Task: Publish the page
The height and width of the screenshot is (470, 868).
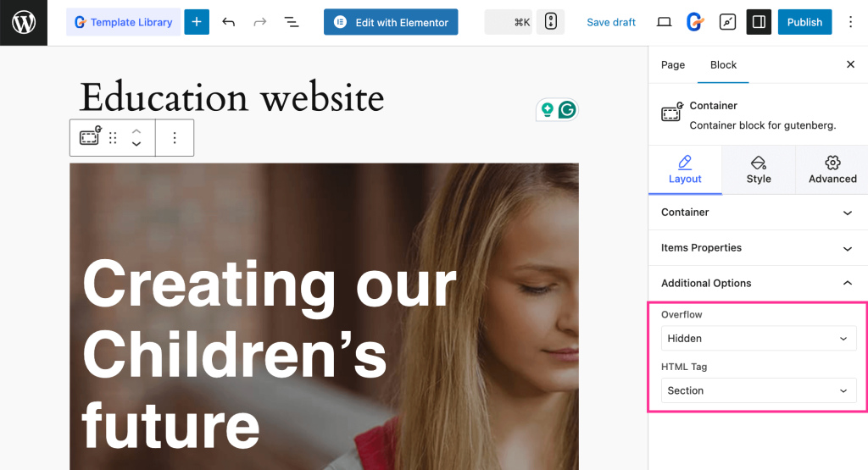Action: point(805,22)
